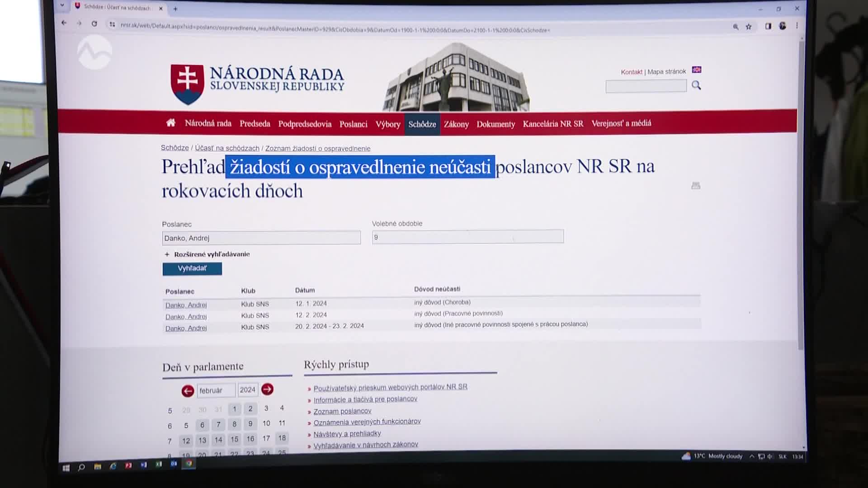868x488 pixels.
Task: Open the Dokumenty menu
Action: click(496, 124)
